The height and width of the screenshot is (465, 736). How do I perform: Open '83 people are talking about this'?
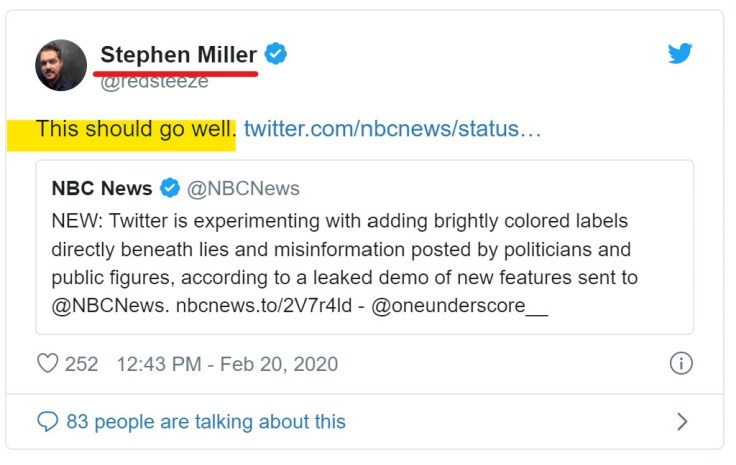205,422
